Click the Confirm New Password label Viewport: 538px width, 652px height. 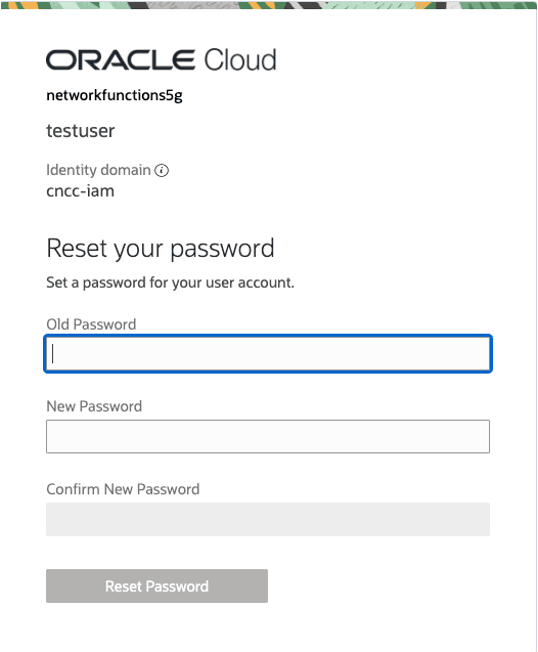pos(123,489)
